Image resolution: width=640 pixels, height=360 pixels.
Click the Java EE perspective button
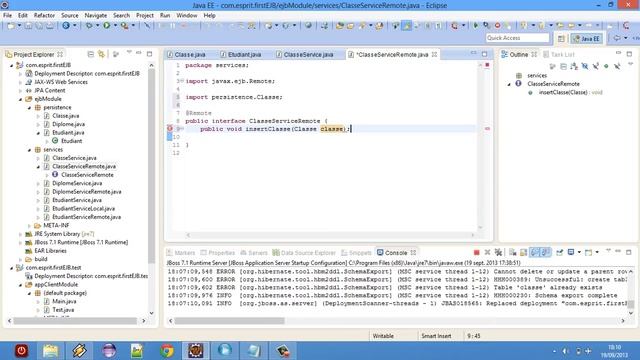(x=586, y=38)
